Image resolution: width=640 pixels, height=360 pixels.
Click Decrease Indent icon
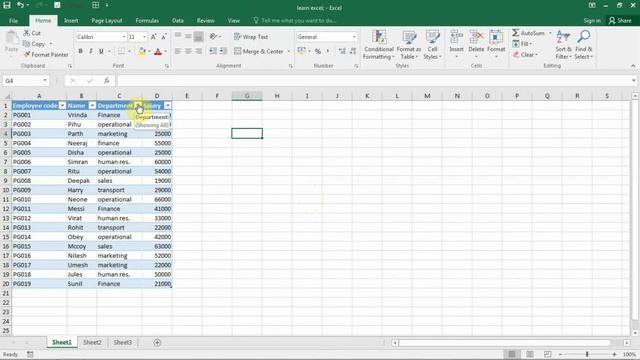(213, 51)
